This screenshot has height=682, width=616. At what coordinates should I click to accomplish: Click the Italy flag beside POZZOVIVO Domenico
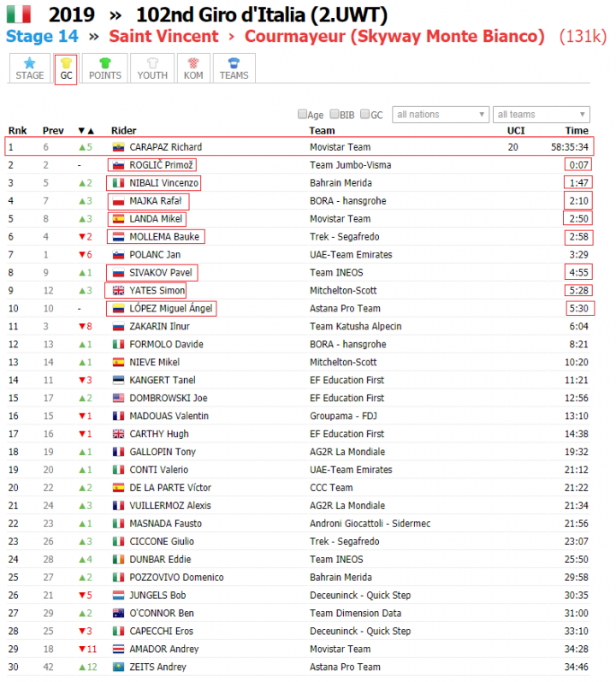118,578
